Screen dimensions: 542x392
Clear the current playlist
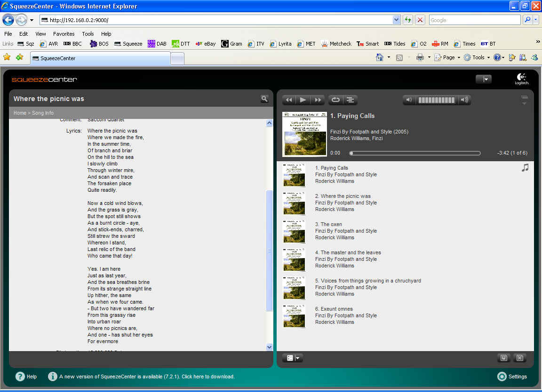(519, 358)
